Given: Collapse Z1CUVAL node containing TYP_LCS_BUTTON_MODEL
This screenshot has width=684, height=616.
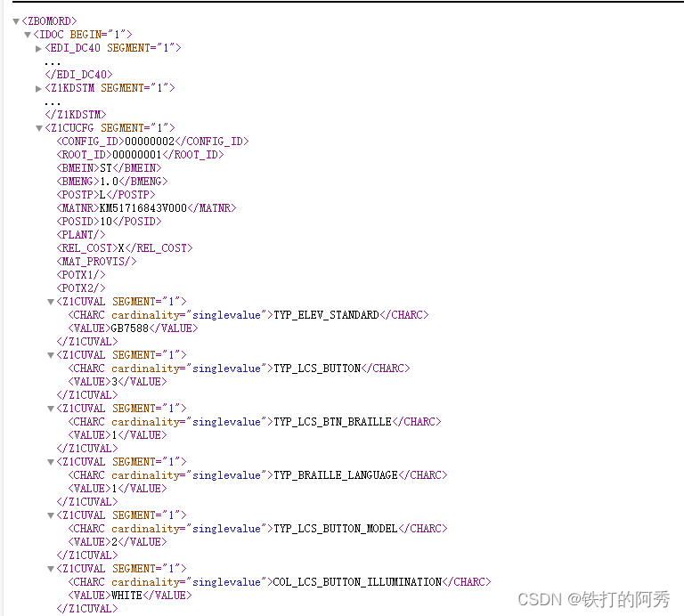Looking at the screenshot, I should coord(51,515).
